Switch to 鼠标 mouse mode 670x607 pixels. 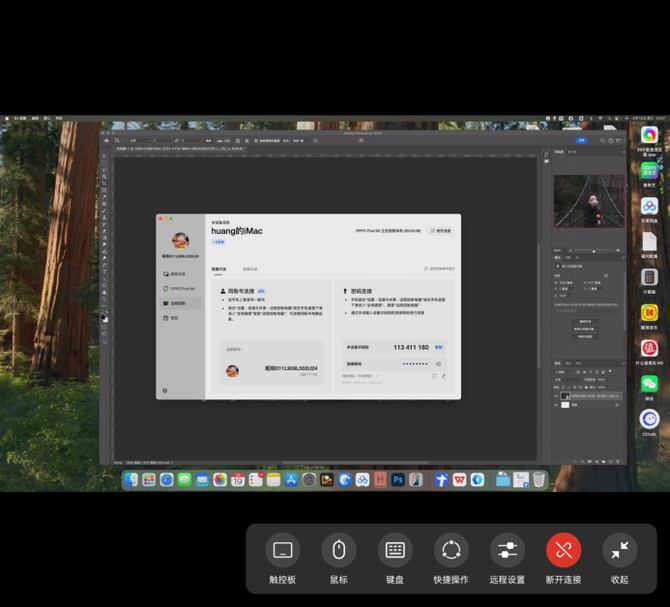(x=338, y=550)
